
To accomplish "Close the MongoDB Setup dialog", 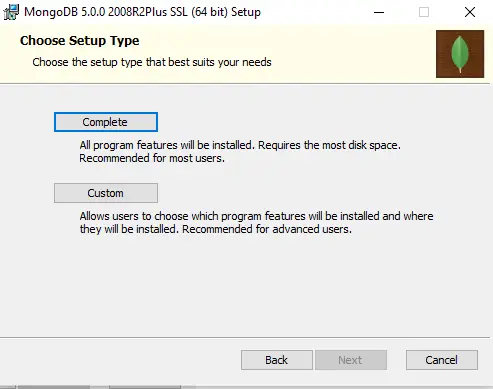I will pyautogui.click(x=470, y=12).
